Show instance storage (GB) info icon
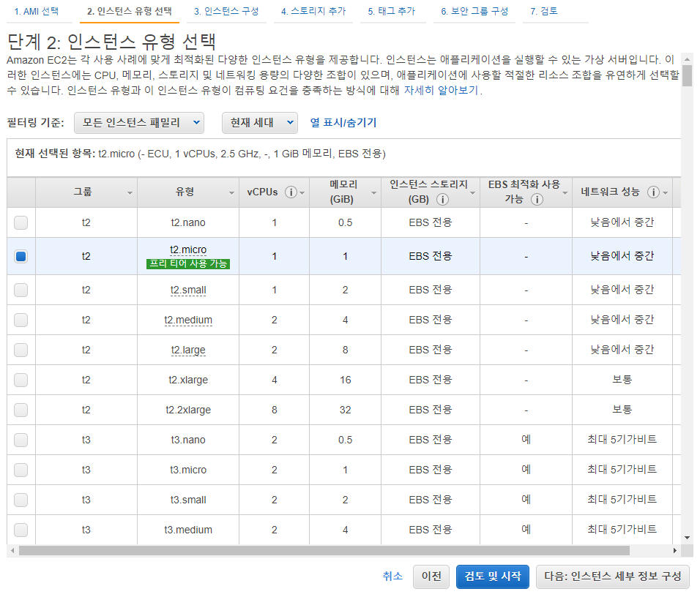This screenshot has height=597, width=700. tap(442, 200)
